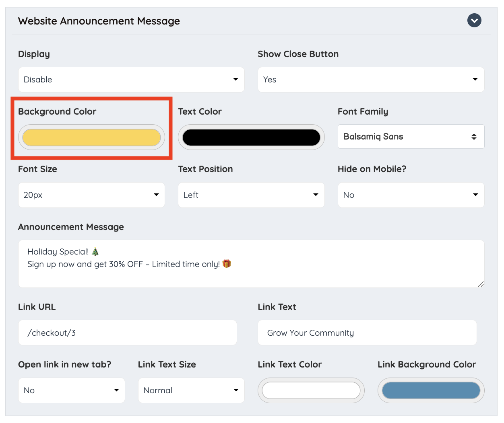Collapse the Website Announcement Message panel

pyautogui.click(x=474, y=21)
